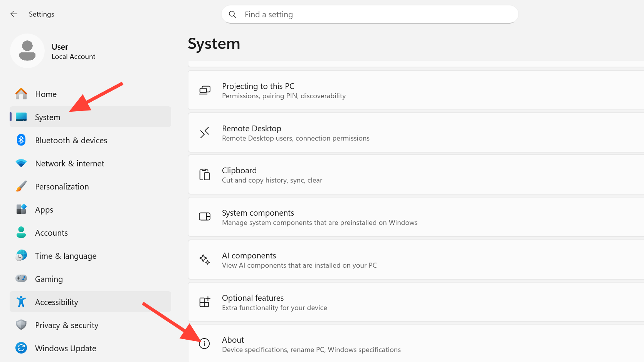Image resolution: width=644 pixels, height=362 pixels.
Task: Open Gaming settings in sidebar
Action: coord(49,279)
